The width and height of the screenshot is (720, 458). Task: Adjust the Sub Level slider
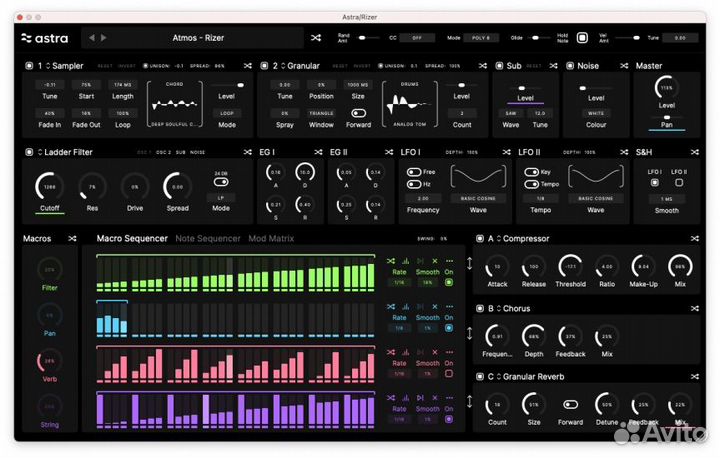click(x=525, y=88)
